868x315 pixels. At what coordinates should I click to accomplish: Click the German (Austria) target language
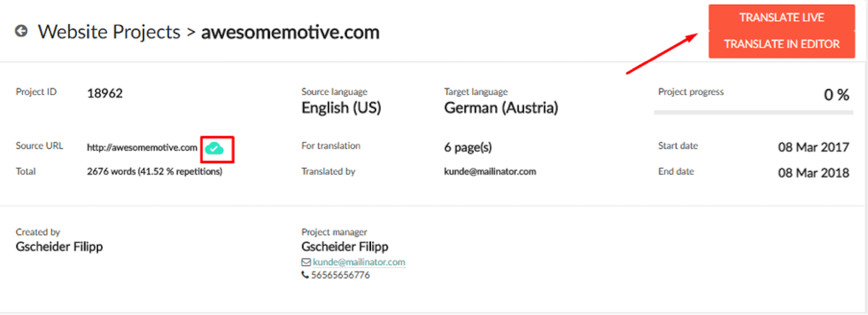tap(501, 108)
